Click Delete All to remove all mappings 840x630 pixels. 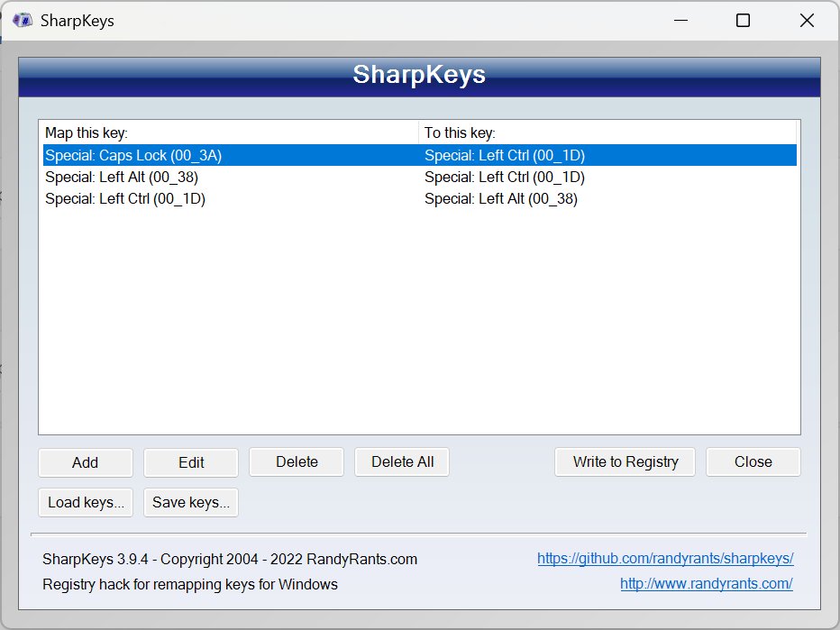pyautogui.click(x=401, y=461)
